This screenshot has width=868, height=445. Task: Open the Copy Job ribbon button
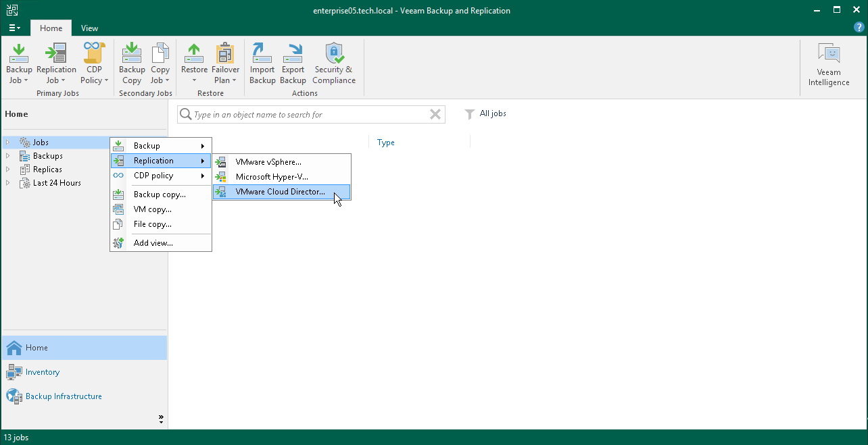pyautogui.click(x=160, y=64)
